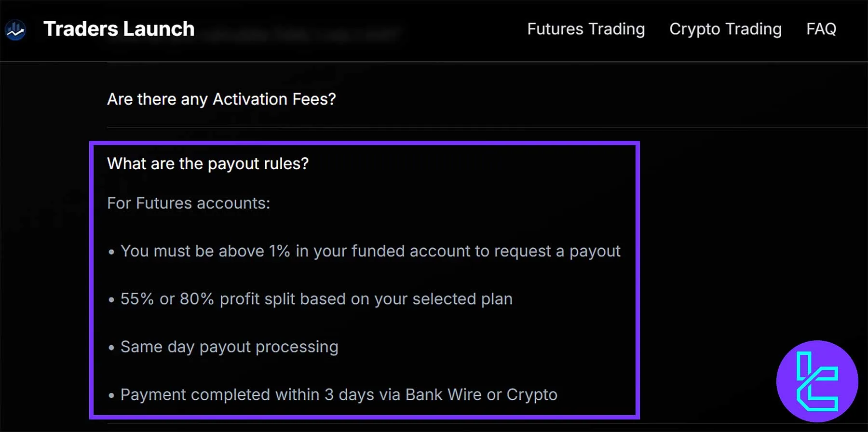Open the FAQ section from the navigation bar
The width and height of the screenshot is (868, 432).
(x=821, y=29)
